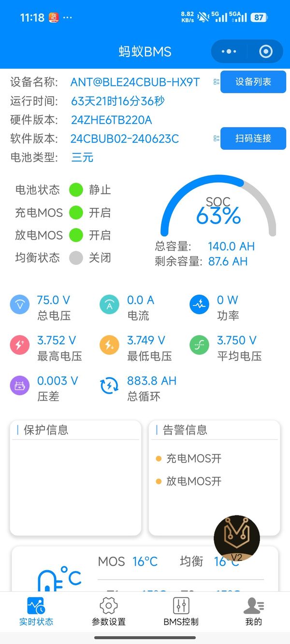The width and height of the screenshot is (290, 644).
Task: Tap the floating V2 logo badge
Action: [236, 539]
